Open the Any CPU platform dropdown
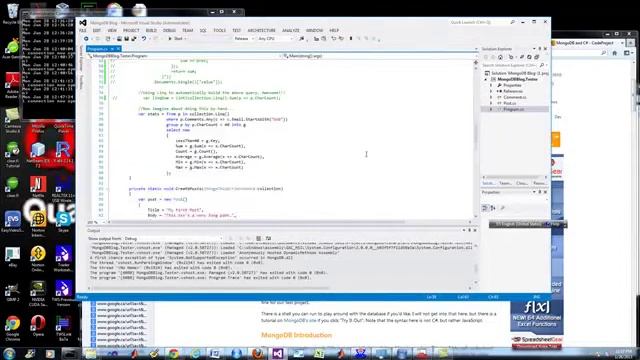Screen dimensions: 640x360 (x=276, y=39)
